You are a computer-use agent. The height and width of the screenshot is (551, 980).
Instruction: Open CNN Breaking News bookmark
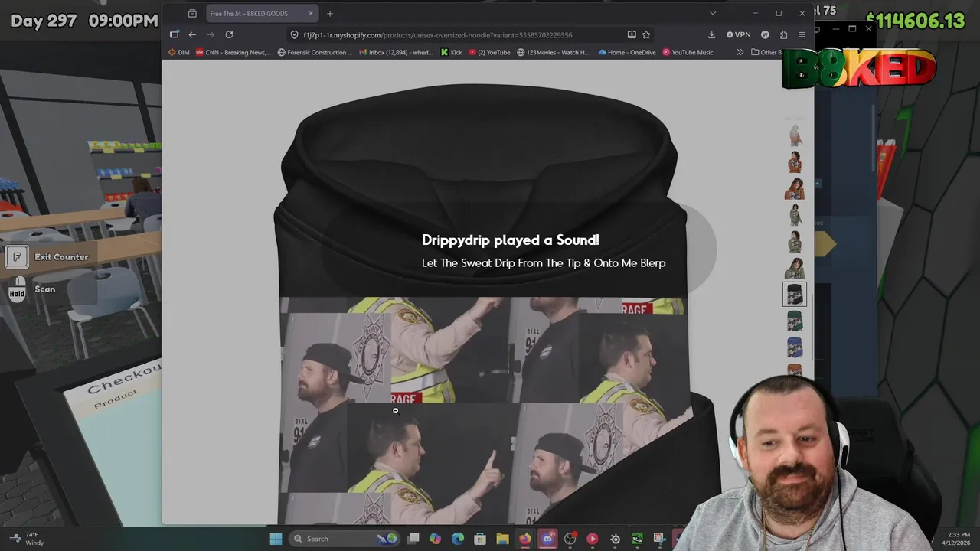click(x=234, y=52)
